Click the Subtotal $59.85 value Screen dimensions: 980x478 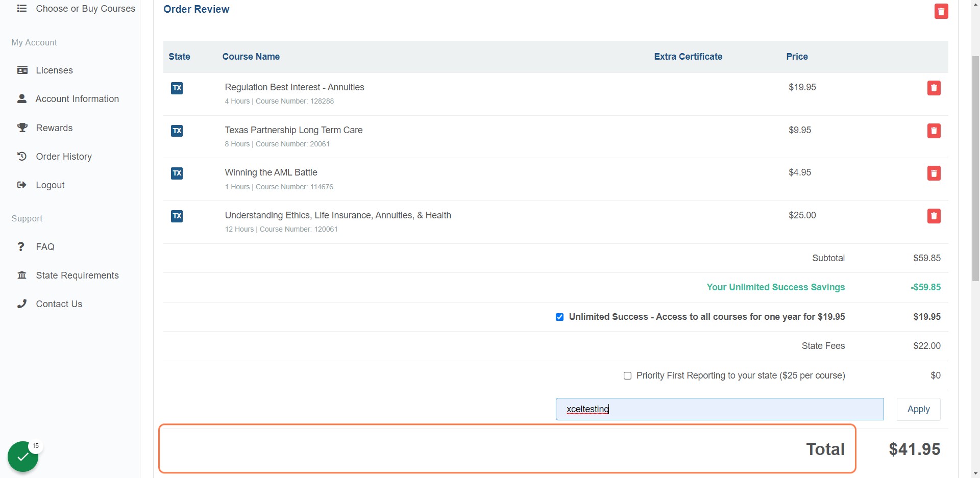pos(927,258)
